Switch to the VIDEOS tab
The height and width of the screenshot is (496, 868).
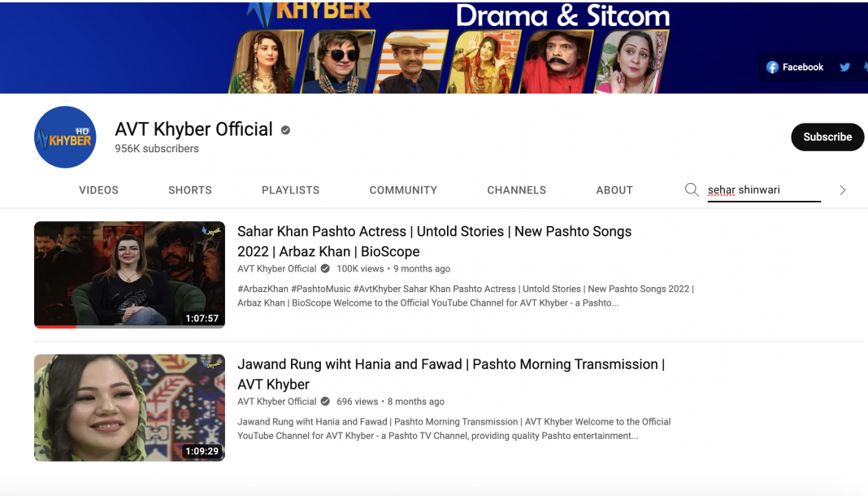click(98, 190)
